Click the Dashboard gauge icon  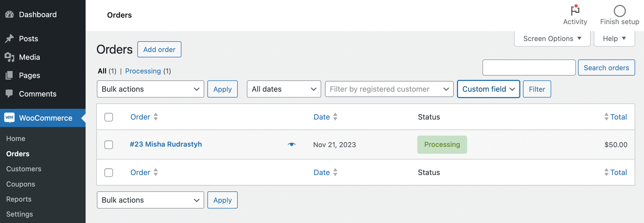[9, 14]
